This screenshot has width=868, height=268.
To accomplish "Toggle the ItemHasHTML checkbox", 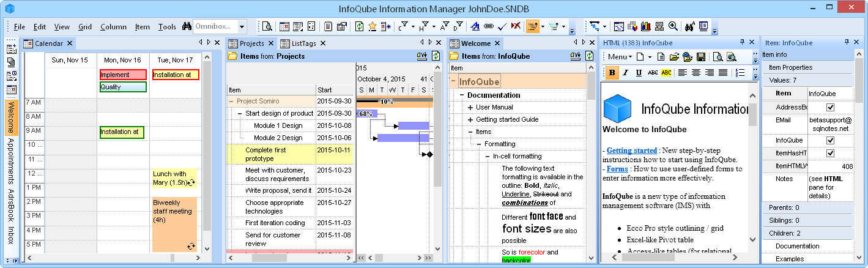I will (x=830, y=153).
